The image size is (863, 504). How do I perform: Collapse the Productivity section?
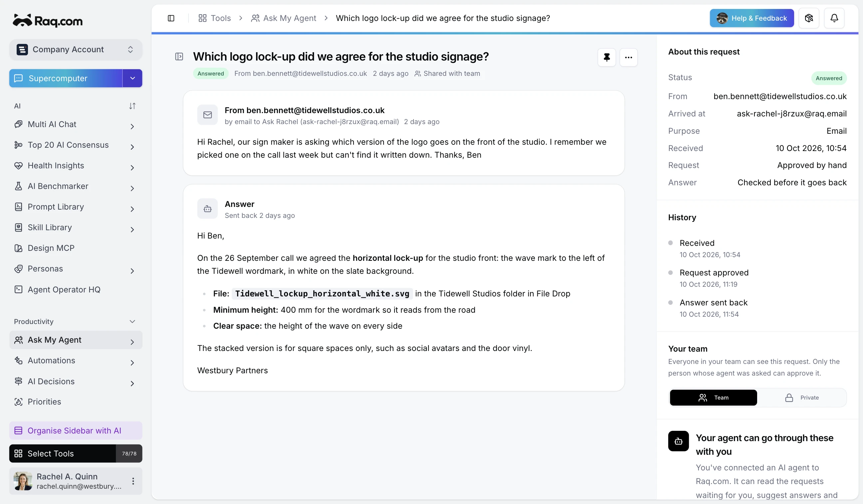pyautogui.click(x=133, y=322)
